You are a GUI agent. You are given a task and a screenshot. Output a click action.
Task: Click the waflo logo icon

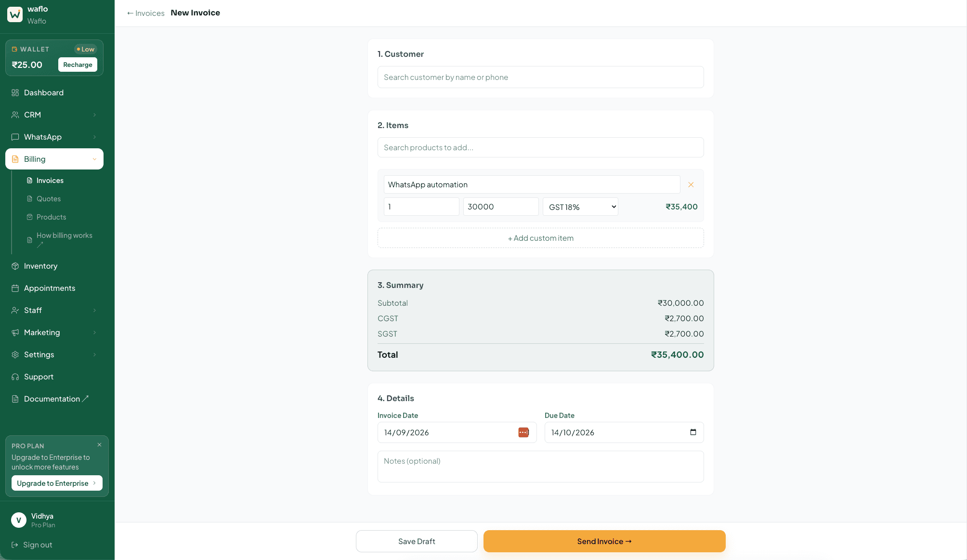(x=15, y=14)
